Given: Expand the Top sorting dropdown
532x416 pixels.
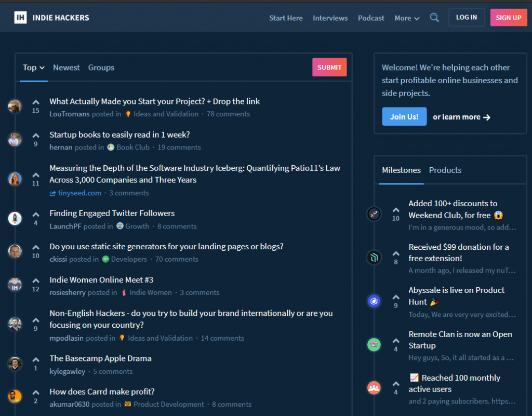Looking at the screenshot, I should pos(34,68).
